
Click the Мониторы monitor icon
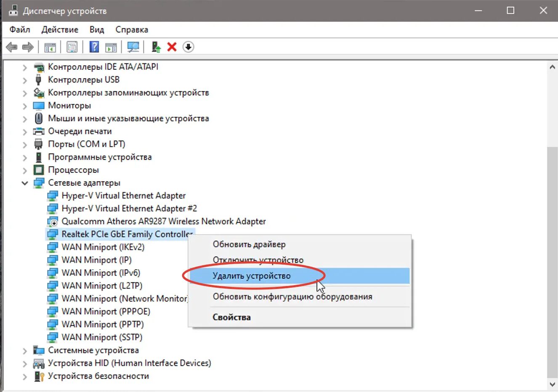(x=39, y=106)
